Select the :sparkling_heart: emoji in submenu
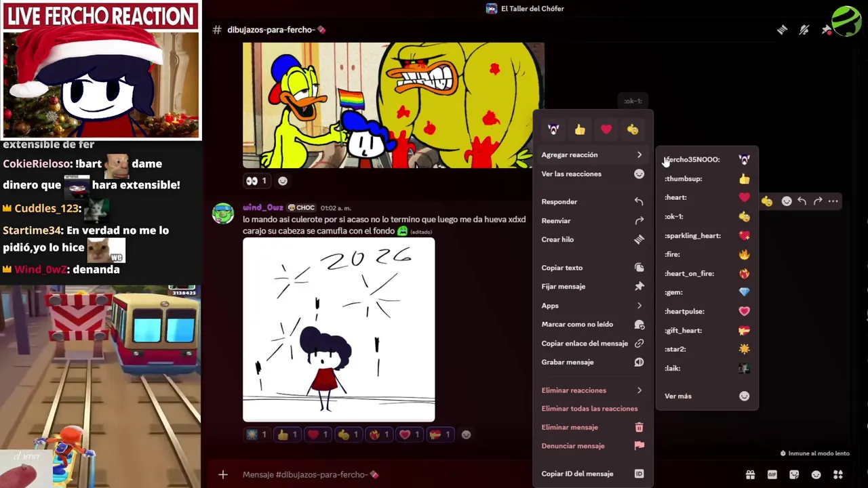Screen dimensions: 868x488 [x=707, y=236]
